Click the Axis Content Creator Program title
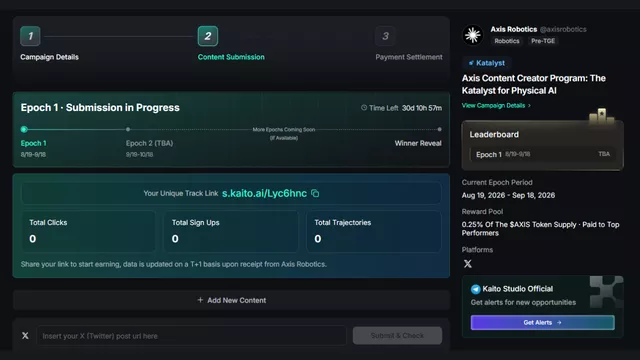Screen dimensions: 640x360 (x=533, y=84)
